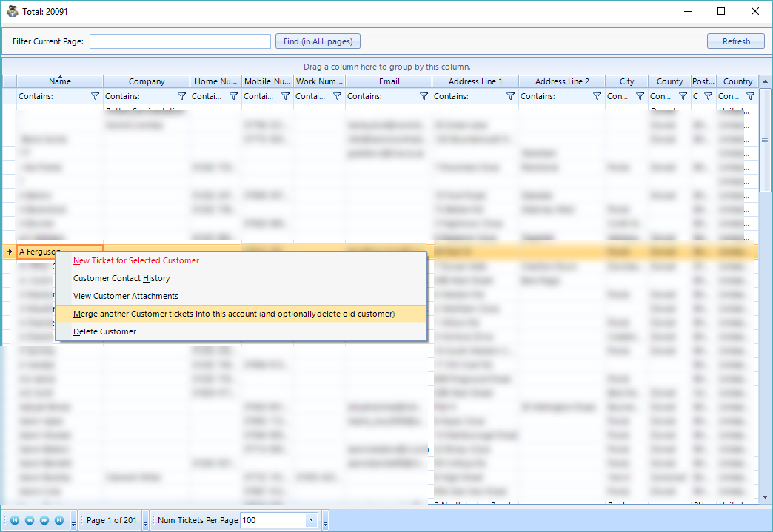Open the filter icon in Name column
The image size is (773, 532).
(96, 96)
